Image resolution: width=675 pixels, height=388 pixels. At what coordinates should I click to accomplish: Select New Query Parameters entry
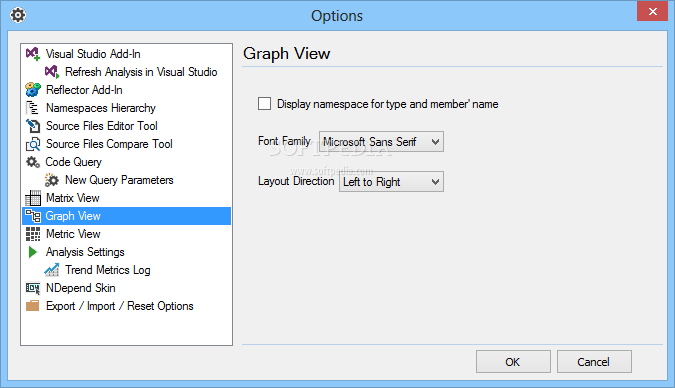pos(119,180)
